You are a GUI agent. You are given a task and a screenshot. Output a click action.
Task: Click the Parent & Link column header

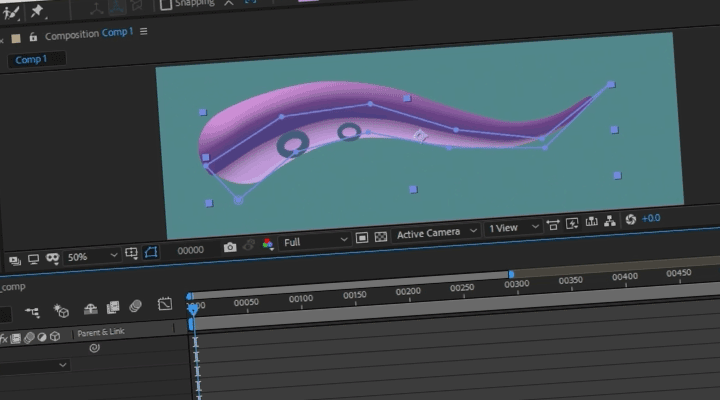101,332
